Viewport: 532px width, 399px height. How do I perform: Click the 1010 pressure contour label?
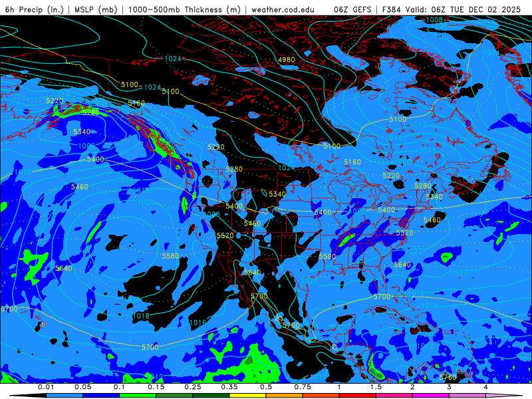coord(23,172)
